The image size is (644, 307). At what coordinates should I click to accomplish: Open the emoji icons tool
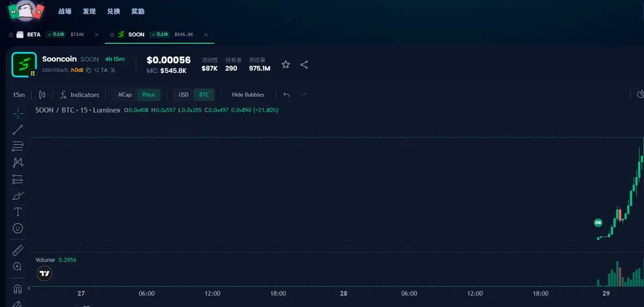(18, 228)
